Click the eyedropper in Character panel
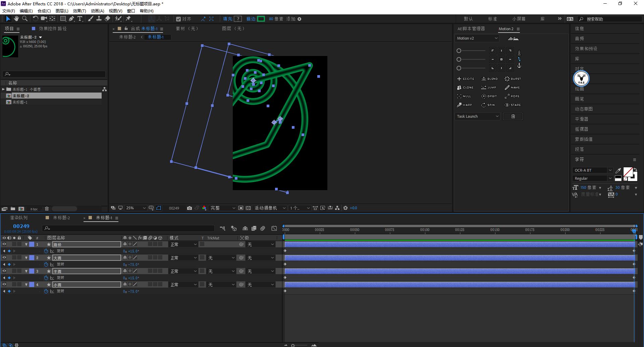The width and height of the screenshot is (644, 347). (x=618, y=170)
